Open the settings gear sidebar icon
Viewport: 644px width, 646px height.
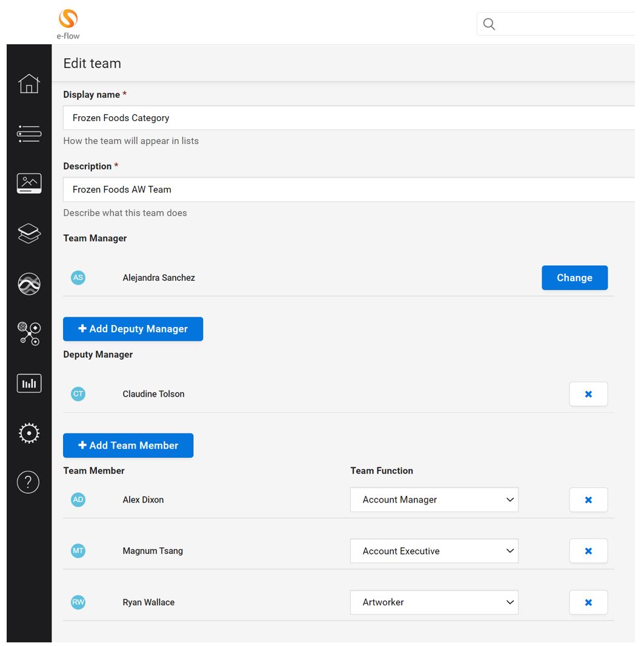tap(29, 433)
